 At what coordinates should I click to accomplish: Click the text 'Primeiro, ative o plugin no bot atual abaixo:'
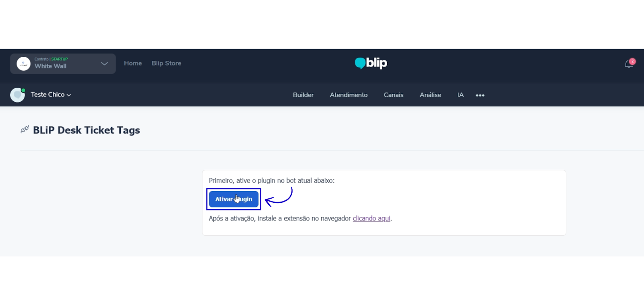(272, 181)
